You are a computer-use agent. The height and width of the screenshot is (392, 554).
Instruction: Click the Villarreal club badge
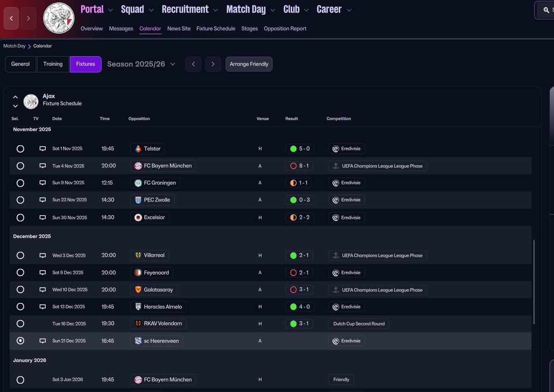[138, 255]
